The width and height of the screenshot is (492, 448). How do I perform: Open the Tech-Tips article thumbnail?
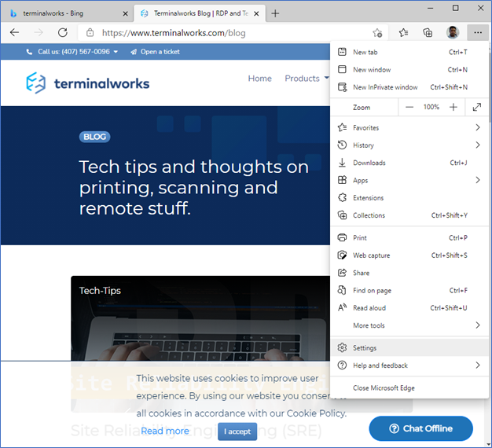[x=200, y=318]
